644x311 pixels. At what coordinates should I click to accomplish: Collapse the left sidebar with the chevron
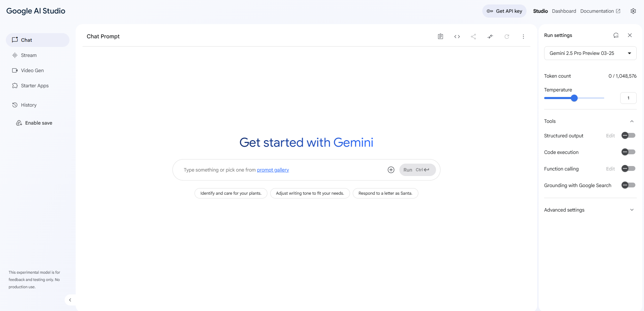pyautogui.click(x=70, y=300)
